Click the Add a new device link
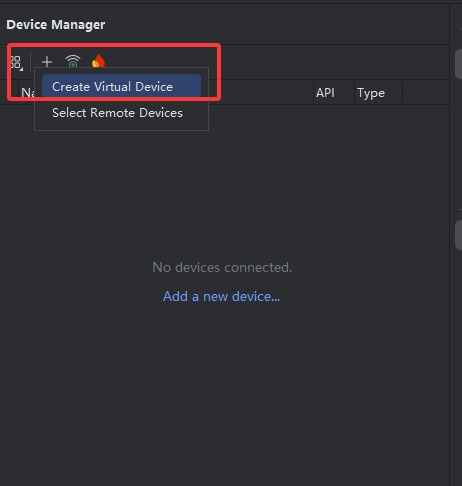This screenshot has height=486, width=462. (x=221, y=296)
